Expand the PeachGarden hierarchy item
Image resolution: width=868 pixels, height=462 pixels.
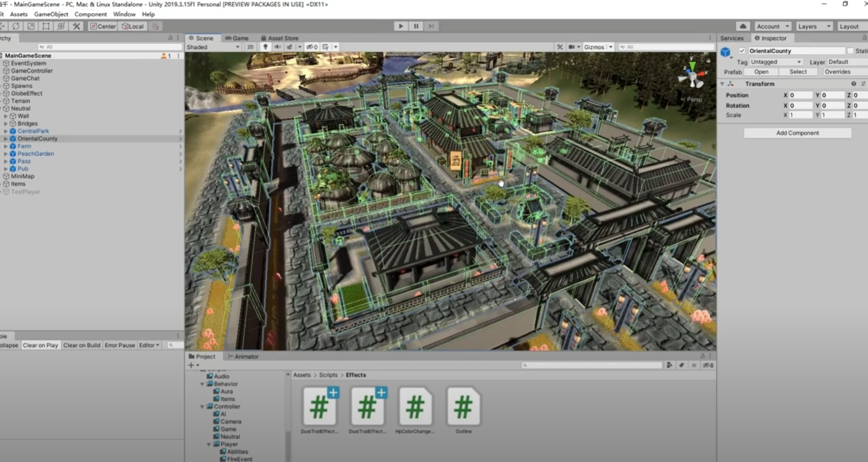tap(6, 154)
